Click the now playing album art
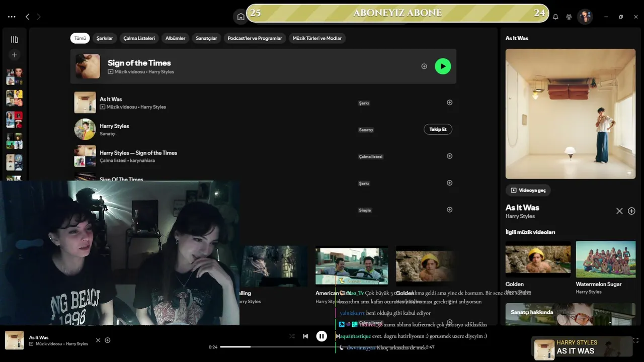The width and height of the screenshot is (644, 362). point(15,340)
